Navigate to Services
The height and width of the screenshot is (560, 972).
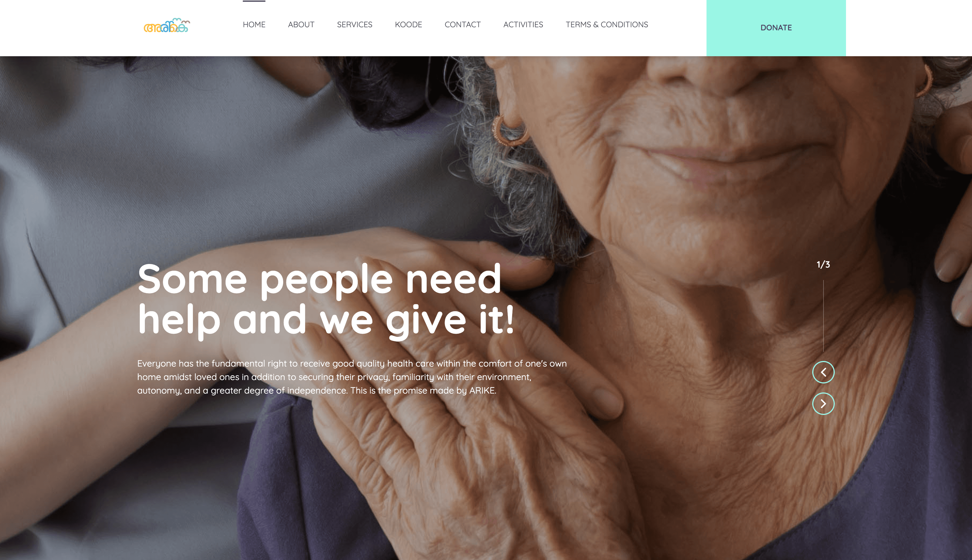354,25
